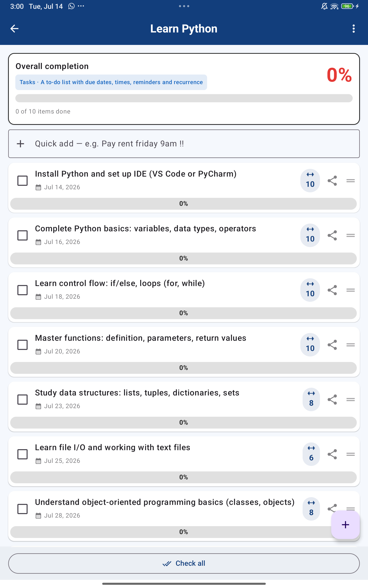Tap the 'Learn Python' header title
The height and width of the screenshot is (588, 368).
tap(184, 29)
